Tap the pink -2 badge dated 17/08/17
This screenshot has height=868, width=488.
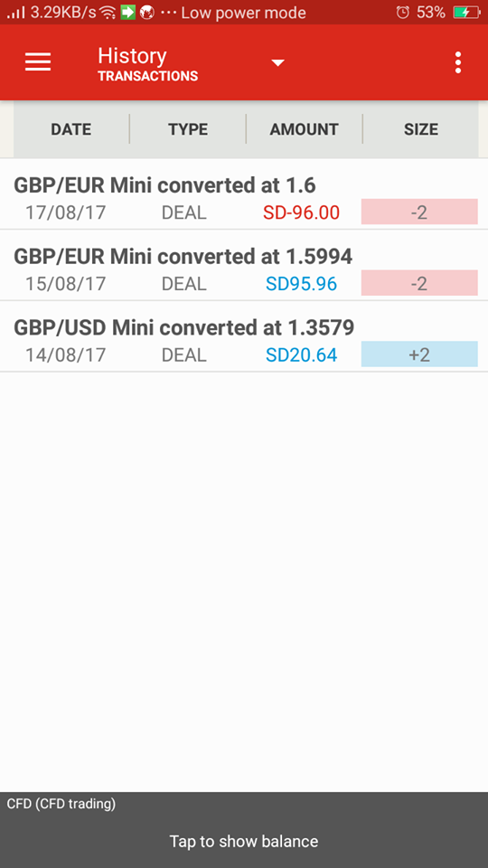tap(419, 212)
